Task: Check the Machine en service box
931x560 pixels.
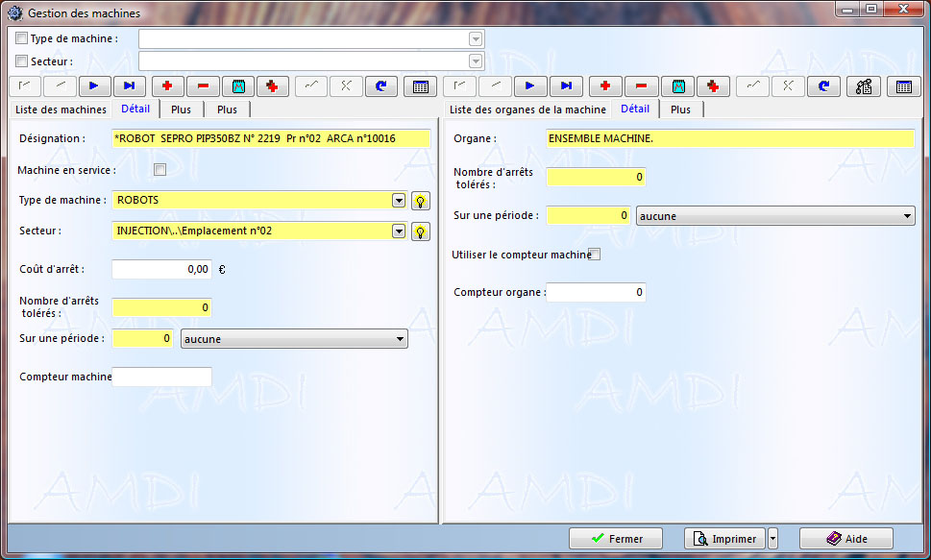Action: tap(160, 170)
